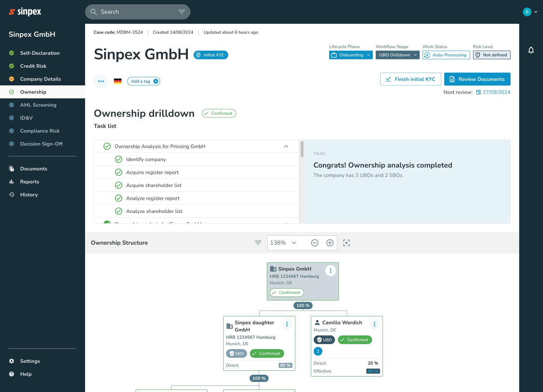Toggle Analyze register report check
This screenshot has width=543, height=392.
tap(119, 198)
